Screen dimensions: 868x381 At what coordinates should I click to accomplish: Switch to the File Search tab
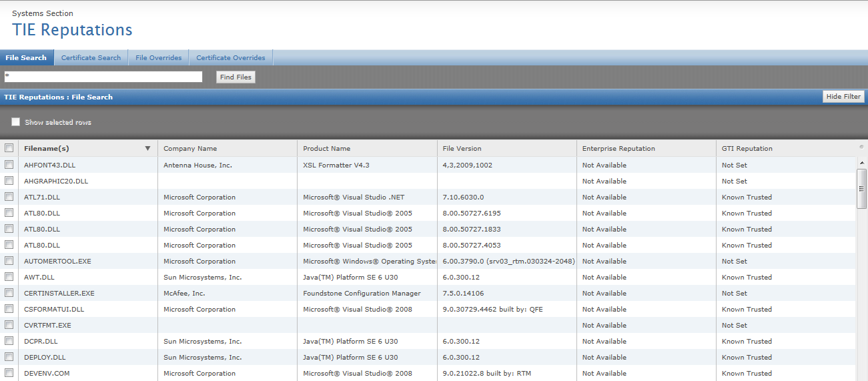click(26, 57)
